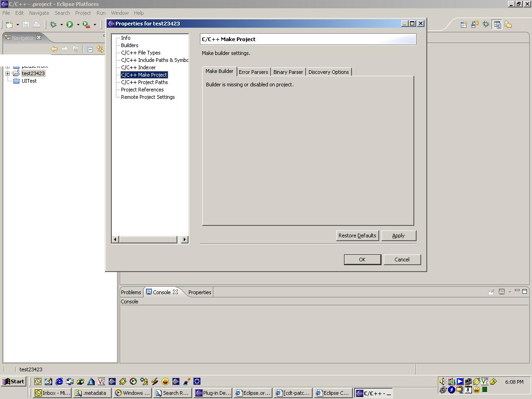Image resolution: width=532 pixels, height=399 pixels.
Task: Select Builders in the properties tree
Action: point(130,45)
